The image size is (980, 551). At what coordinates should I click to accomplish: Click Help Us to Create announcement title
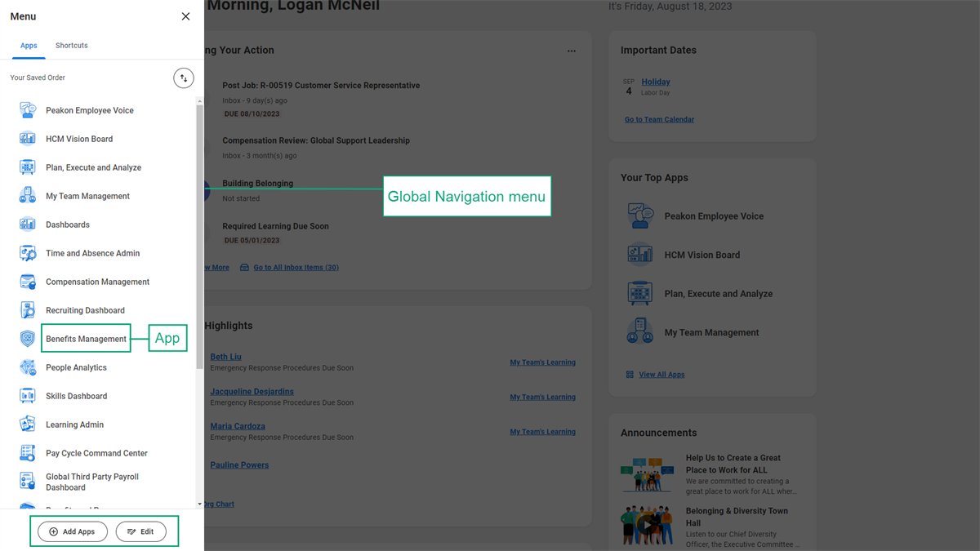click(x=733, y=464)
